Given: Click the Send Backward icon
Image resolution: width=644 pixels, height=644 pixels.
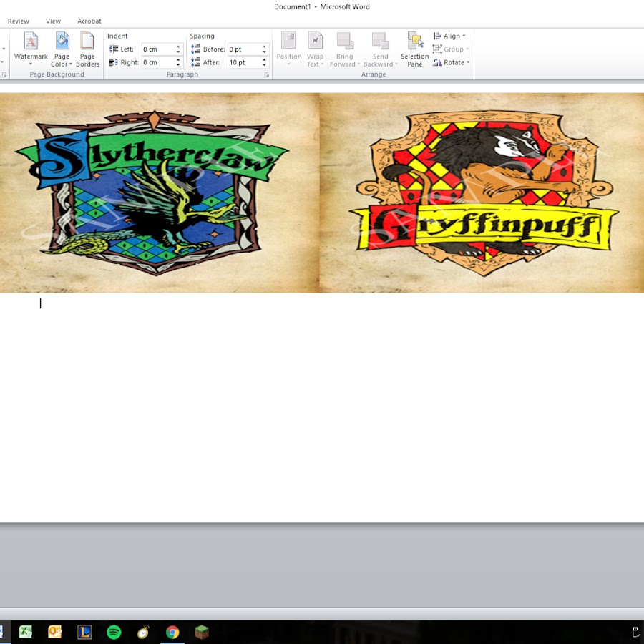Looking at the screenshot, I should (381, 41).
